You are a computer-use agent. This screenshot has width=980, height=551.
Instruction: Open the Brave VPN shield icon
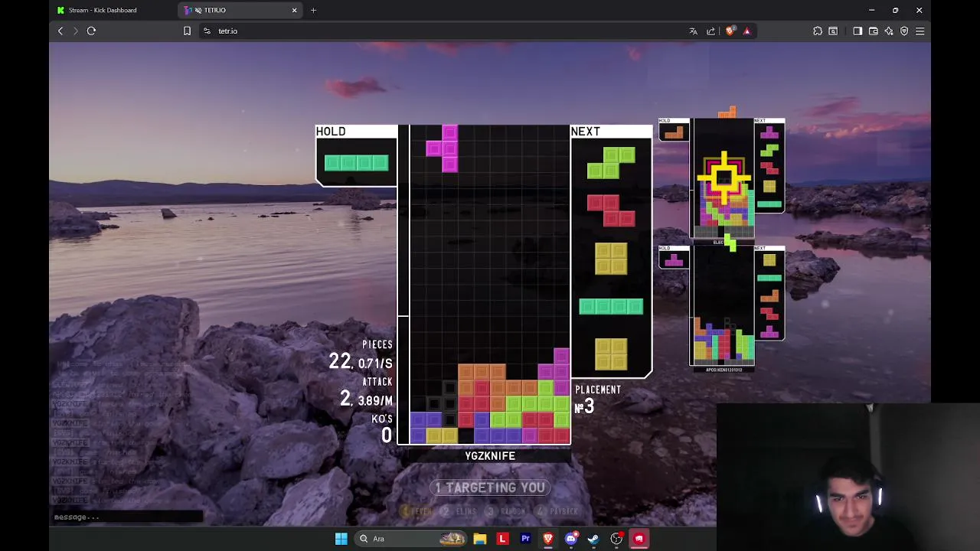point(904,31)
